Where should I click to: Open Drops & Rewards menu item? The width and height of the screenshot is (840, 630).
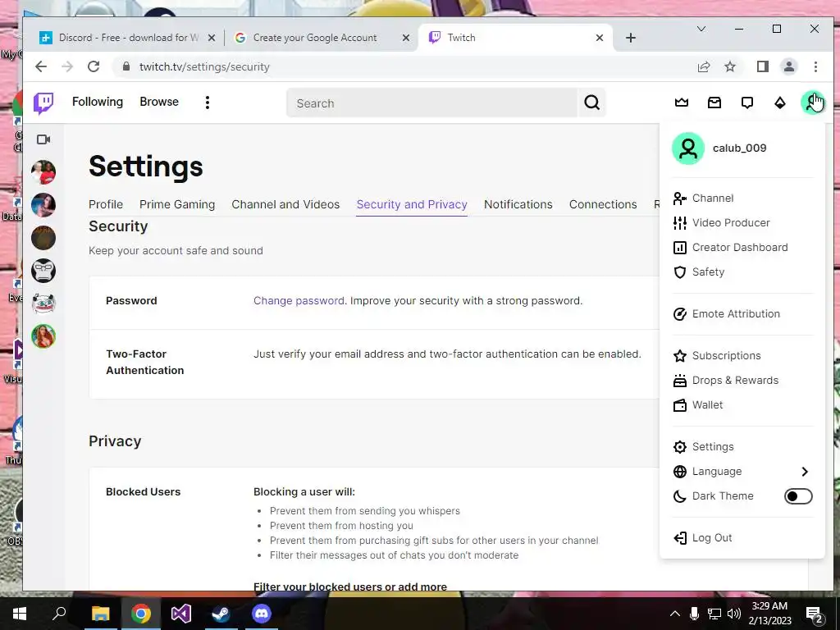tap(742, 381)
